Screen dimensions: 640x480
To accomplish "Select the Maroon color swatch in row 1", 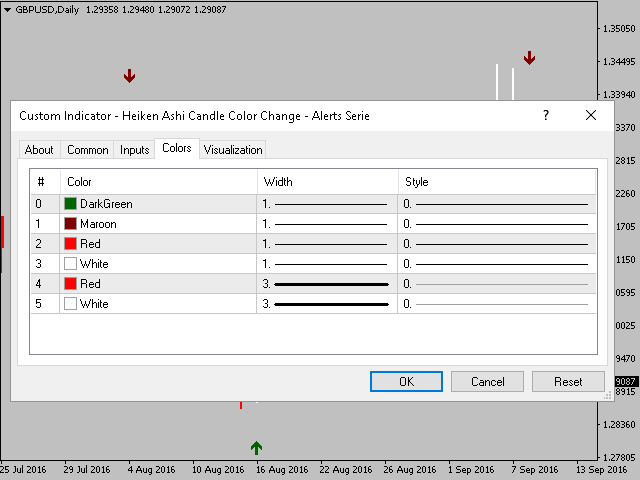I will [71, 224].
